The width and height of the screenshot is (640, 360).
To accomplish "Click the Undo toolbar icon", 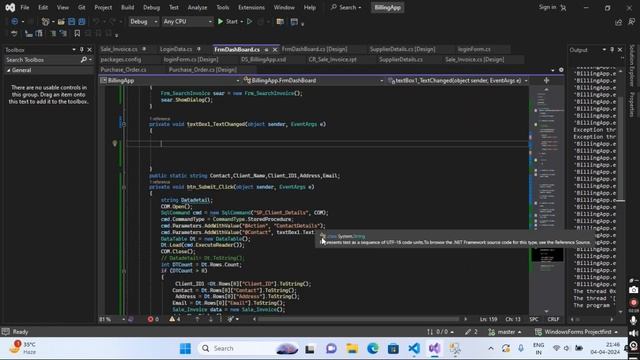I will pos(96,21).
